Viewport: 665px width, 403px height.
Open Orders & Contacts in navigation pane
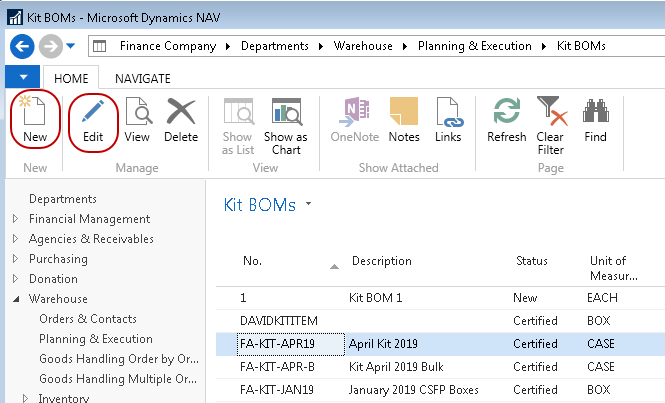point(87,319)
